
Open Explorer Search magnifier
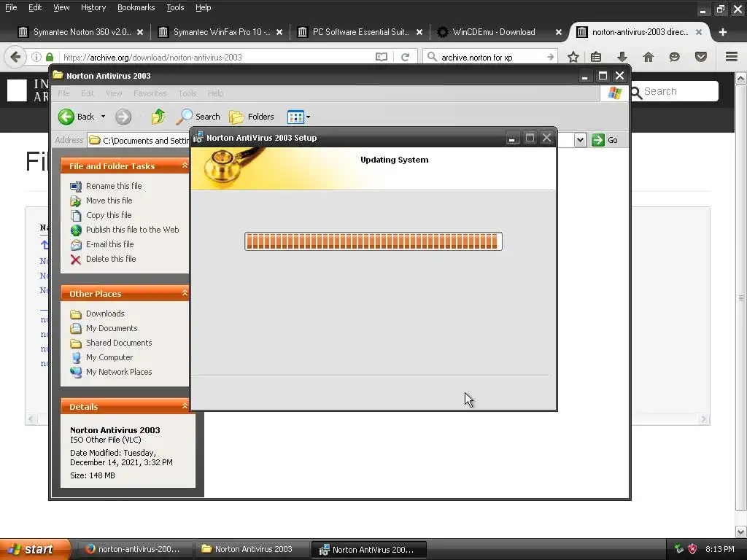tap(198, 117)
